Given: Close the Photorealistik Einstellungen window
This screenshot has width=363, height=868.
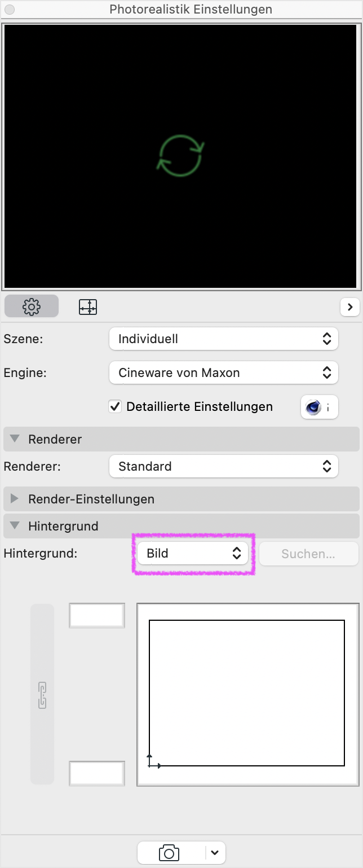Looking at the screenshot, I should coord(10,10).
